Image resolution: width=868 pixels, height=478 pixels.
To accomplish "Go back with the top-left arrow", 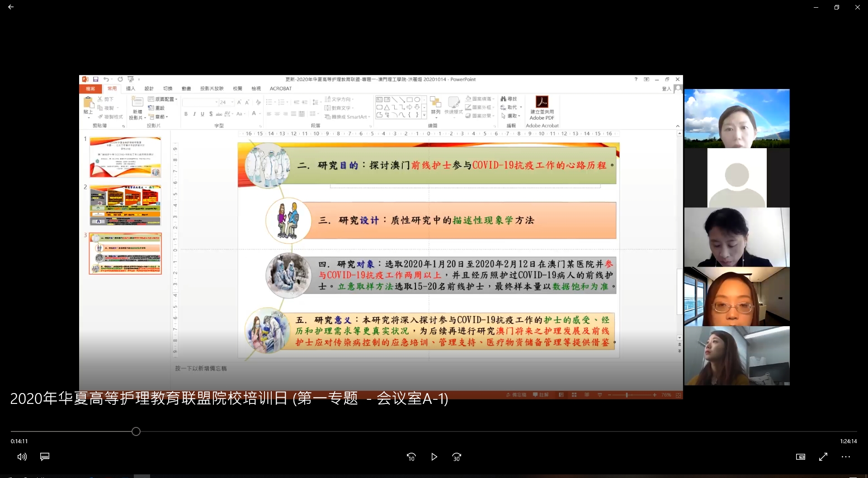I will click(x=11, y=7).
